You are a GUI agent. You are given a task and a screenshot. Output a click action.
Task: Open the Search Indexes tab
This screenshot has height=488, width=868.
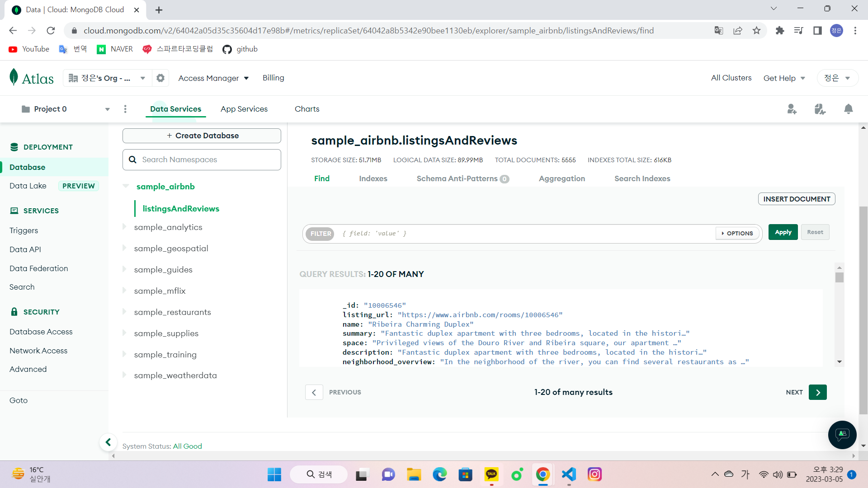[x=642, y=178]
